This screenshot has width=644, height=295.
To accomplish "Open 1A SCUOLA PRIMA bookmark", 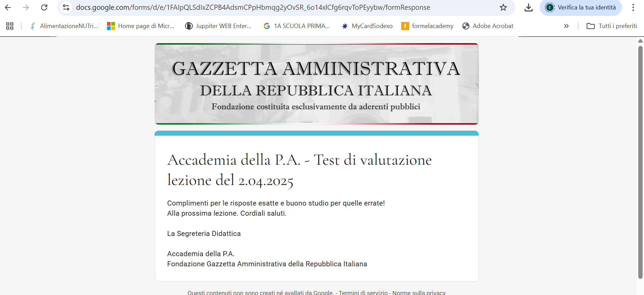I will coord(297,26).
